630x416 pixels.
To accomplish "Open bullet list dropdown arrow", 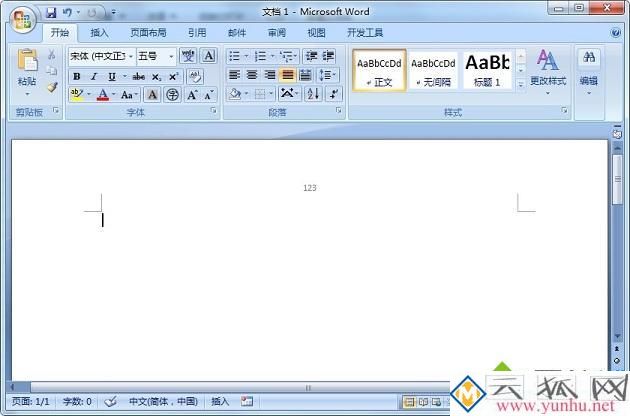I will tap(246, 56).
